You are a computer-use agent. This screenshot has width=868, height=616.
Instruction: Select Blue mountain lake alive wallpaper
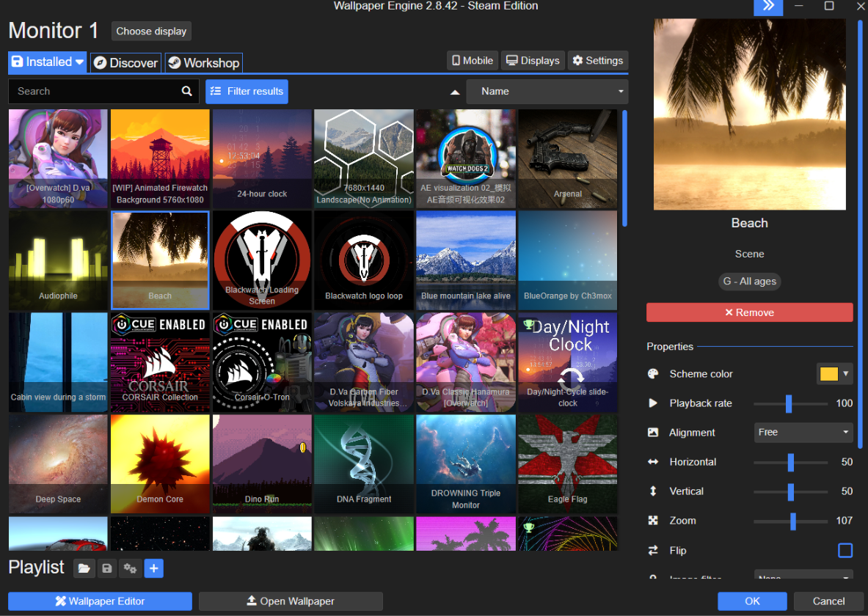tap(466, 260)
